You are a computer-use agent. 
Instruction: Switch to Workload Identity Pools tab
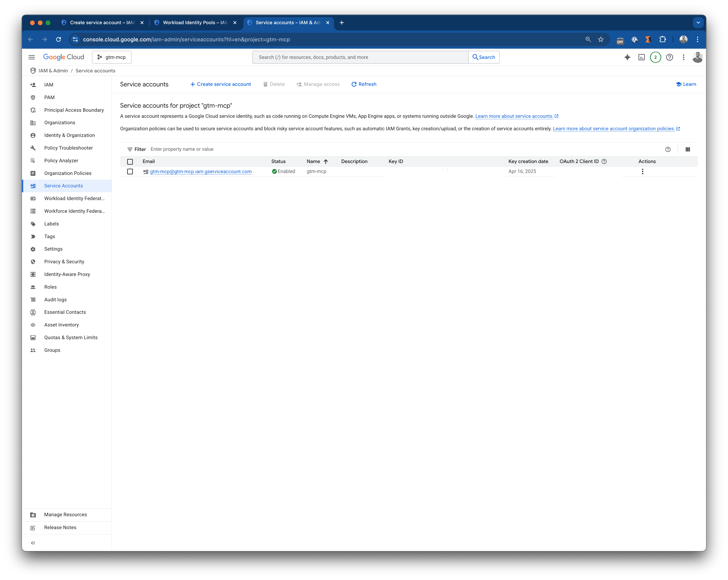[x=195, y=23]
